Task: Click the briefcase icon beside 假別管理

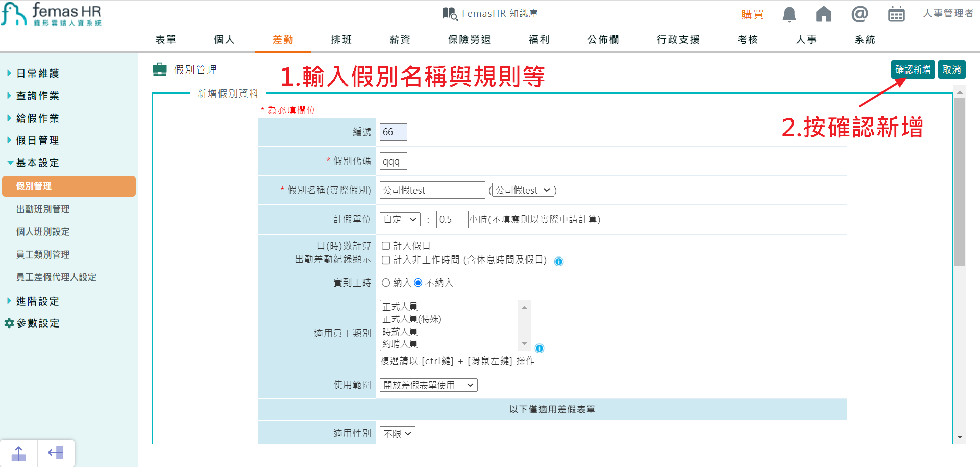Action: [159, 69]
